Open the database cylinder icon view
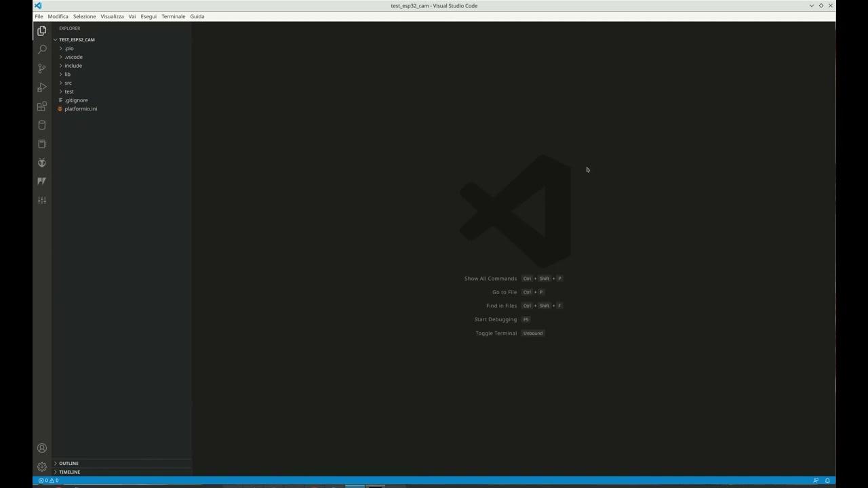The height and width of the screenshot is (488, 868). [x=41, y=125]
